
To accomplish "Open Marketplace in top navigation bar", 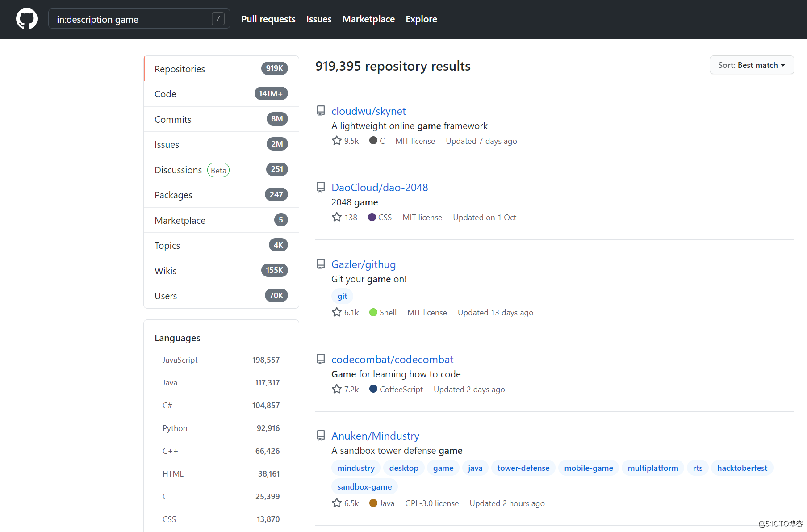I will (x=368, y=19).
